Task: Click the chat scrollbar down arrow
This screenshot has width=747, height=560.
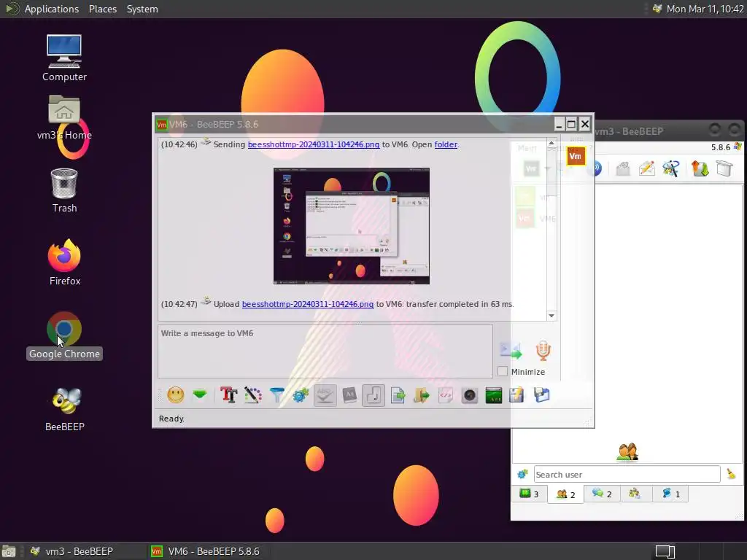Action: [551, 315]
